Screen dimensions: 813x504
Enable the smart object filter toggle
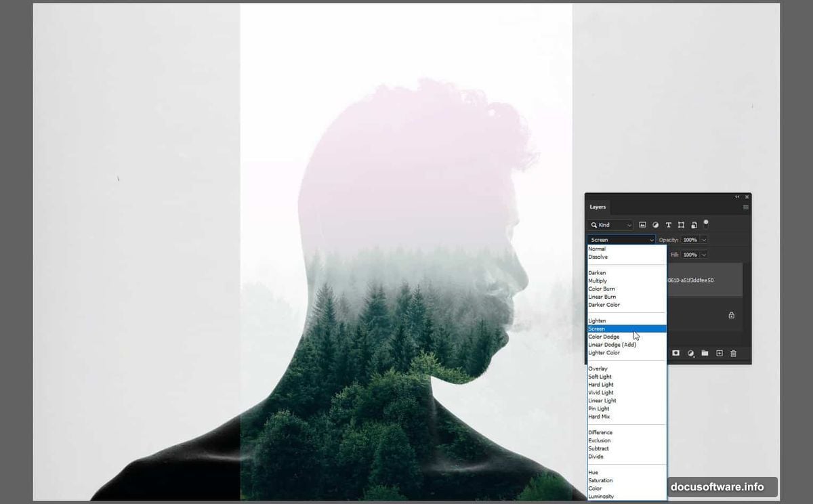(694, 224)
